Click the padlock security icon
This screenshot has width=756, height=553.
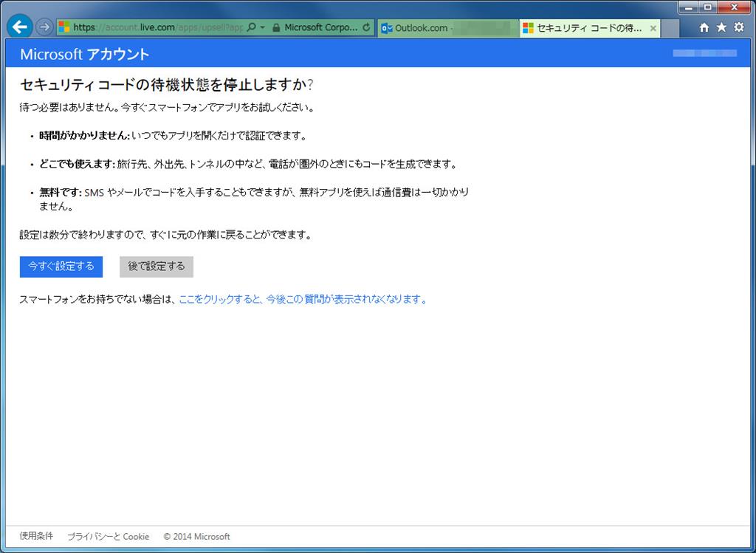click(x=276, y=27)
